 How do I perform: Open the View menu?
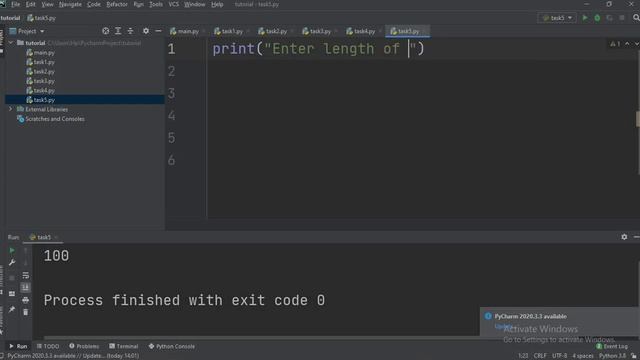[x=47, y=4]
